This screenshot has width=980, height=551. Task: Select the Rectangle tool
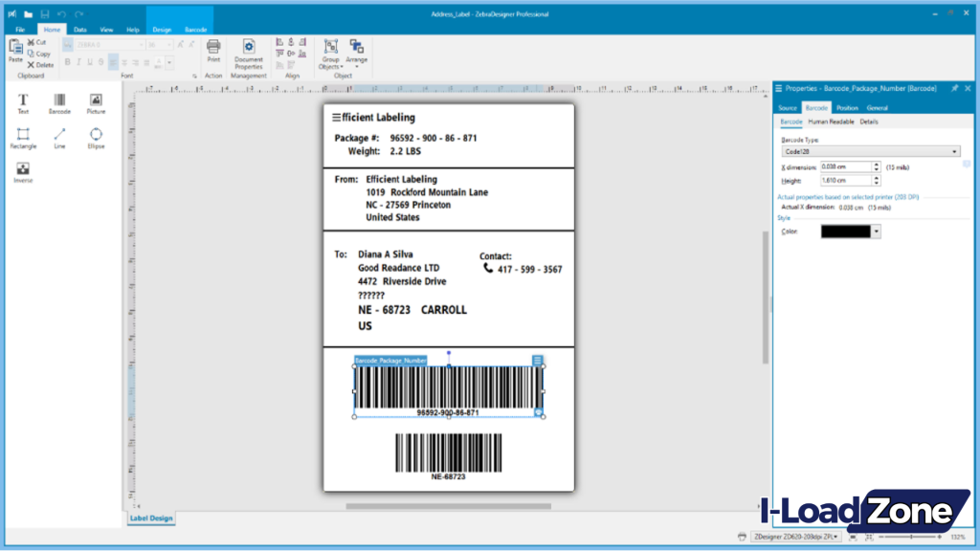23,138
